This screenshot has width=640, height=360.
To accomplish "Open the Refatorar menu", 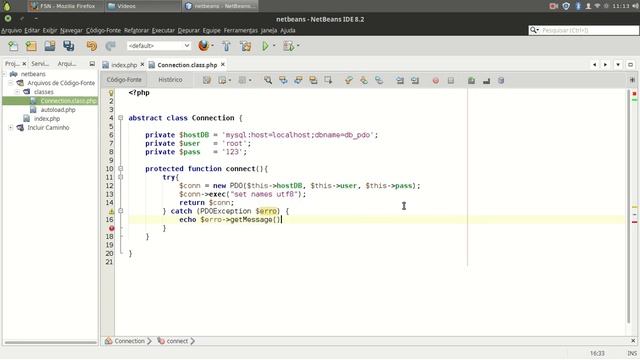I will click(x=136, y=30).
